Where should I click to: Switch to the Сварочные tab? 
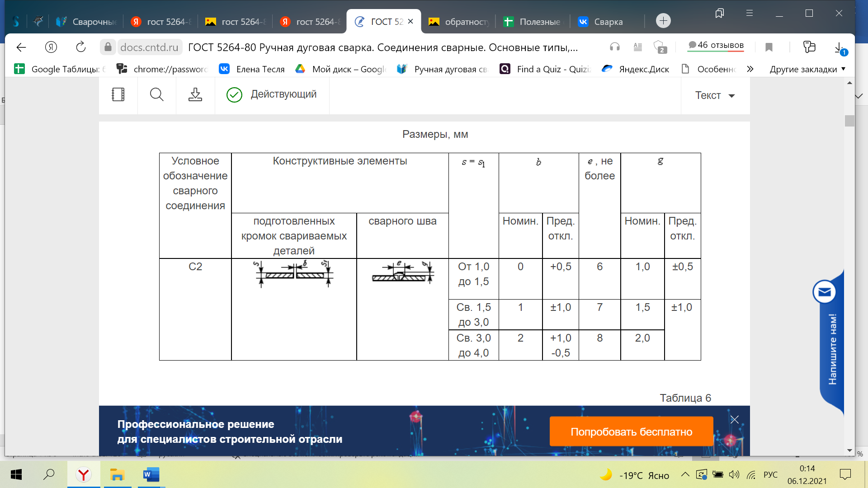click(x=86, y=22)
